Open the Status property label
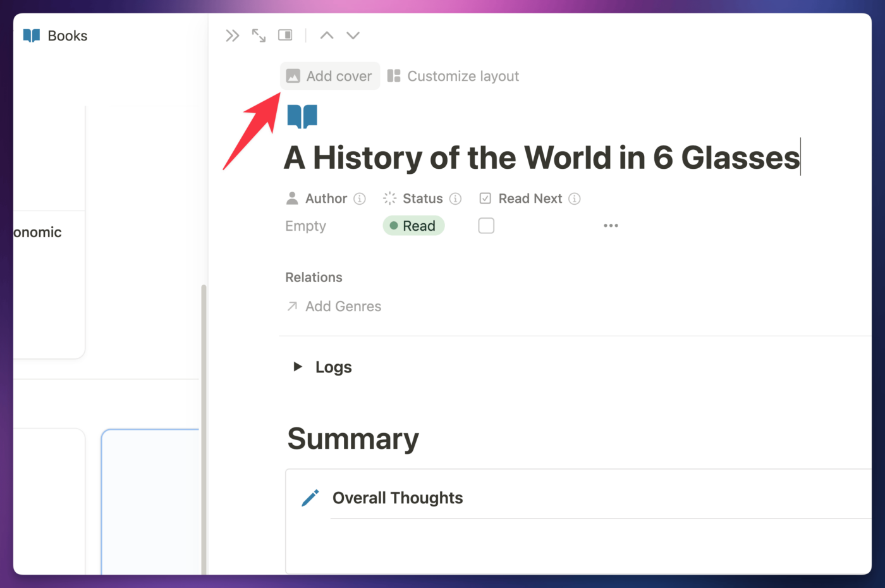 [413, 199]
